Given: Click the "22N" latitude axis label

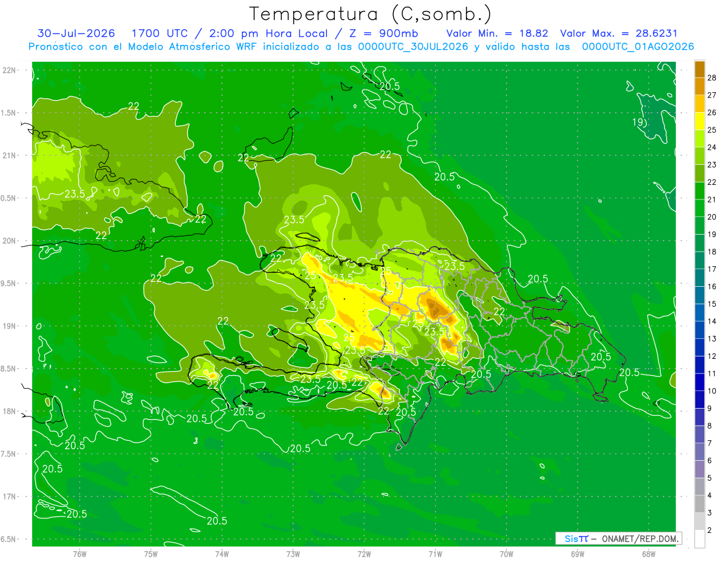Looking at the screenshot, I should tap(9, 70).
